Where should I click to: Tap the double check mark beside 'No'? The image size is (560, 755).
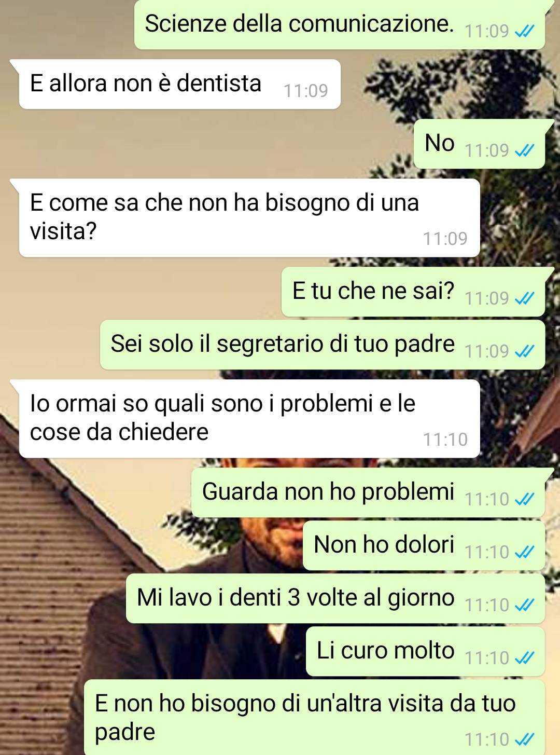pyautogui.click(x=524, y=151)
